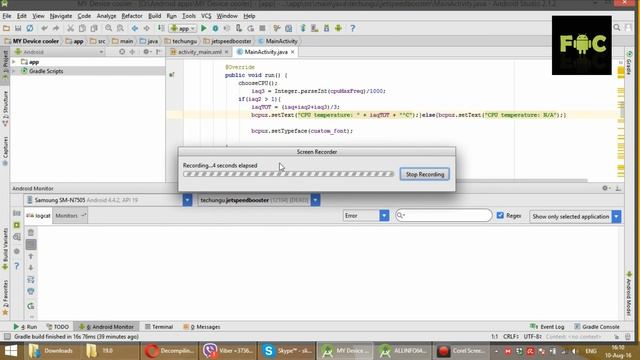Click the logcat search input field
The image size is (640, 360).
(x=443, y=215)
